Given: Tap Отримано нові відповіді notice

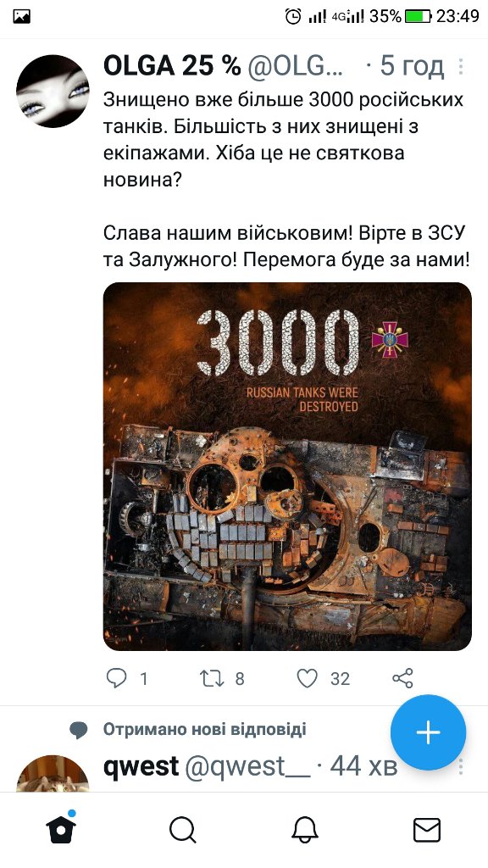Looking at the screenshot, I should click(204, 729).
